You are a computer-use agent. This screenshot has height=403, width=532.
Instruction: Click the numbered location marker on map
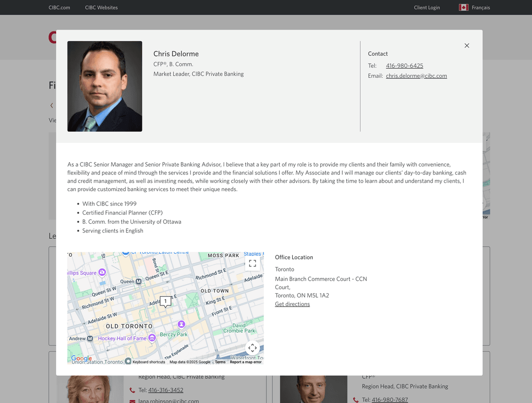click(166, 301)
